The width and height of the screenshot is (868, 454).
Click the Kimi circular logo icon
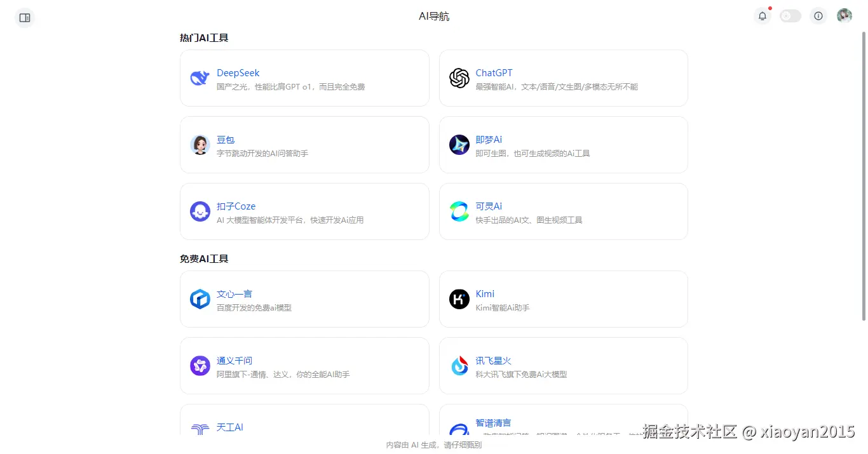(x=459, y=299)
